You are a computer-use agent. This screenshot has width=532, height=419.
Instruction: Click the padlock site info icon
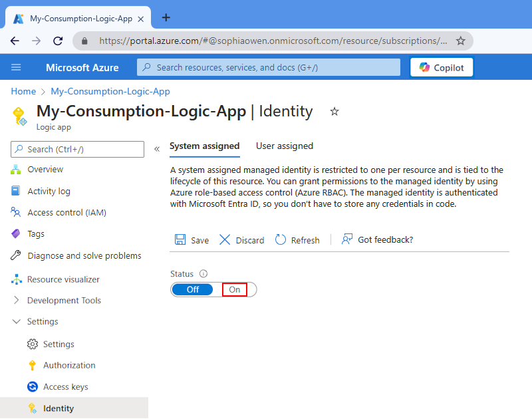85,41
